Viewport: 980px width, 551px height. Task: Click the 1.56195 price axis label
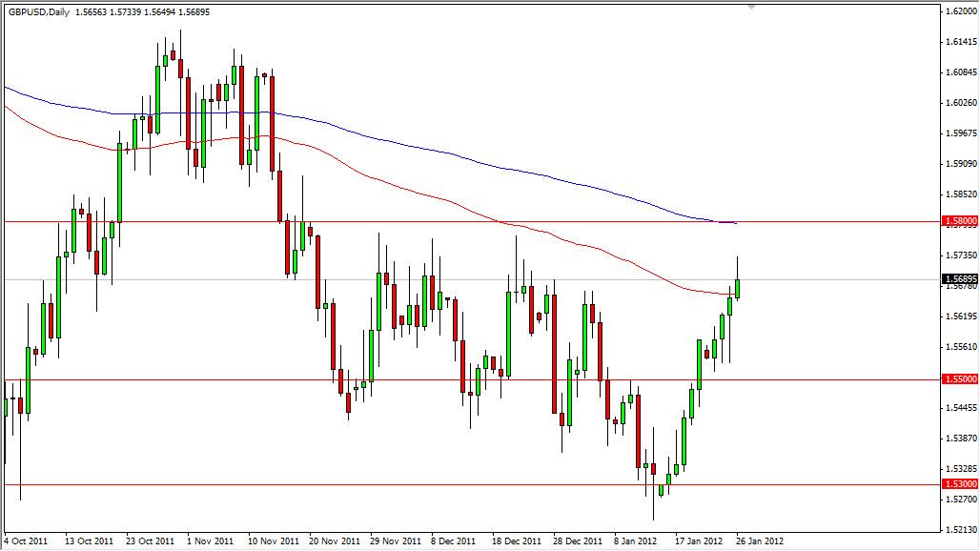[x=961, y=316]
